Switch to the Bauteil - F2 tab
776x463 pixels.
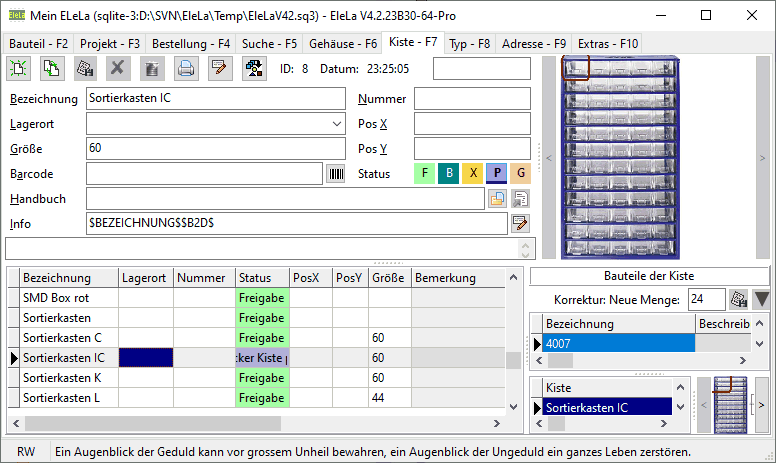click(40, 44)
